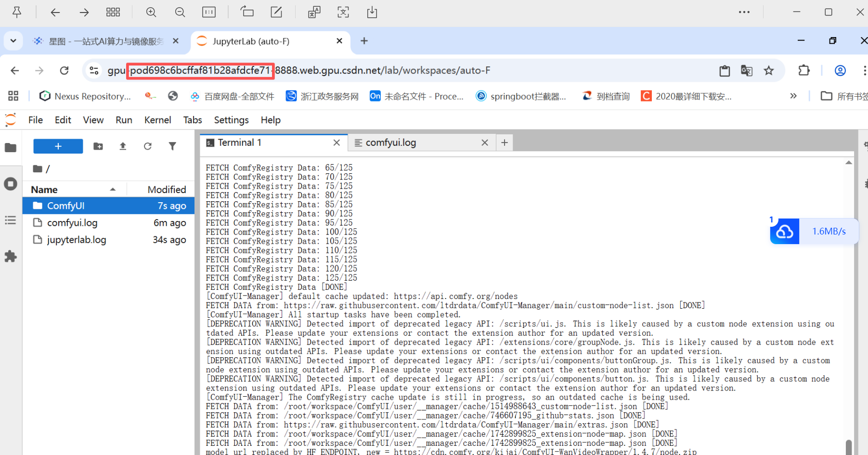
Task: Open browser extensions puzzle icon
Action: (x=804, y=70)
